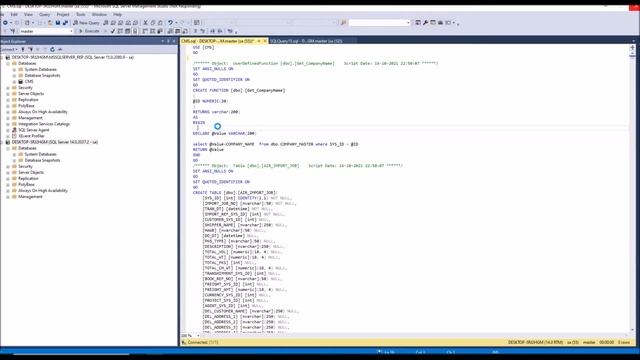This screenshot has height=360, width=640.
Task: Click the Paste icon in toolbar
Action: click(160, 23)
